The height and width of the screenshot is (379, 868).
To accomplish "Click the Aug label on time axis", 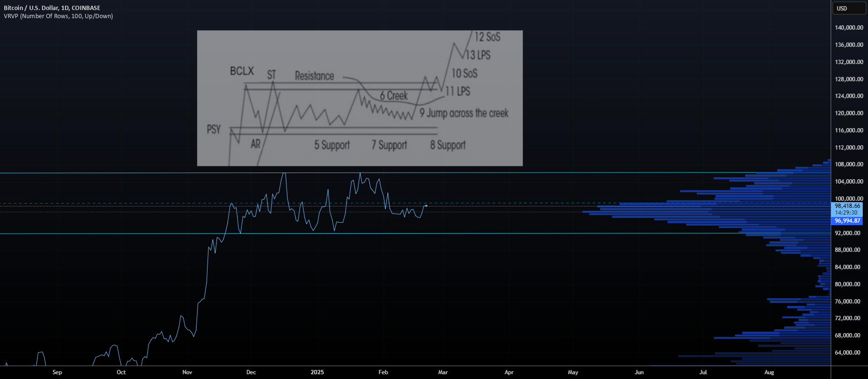I will (769, 372).
